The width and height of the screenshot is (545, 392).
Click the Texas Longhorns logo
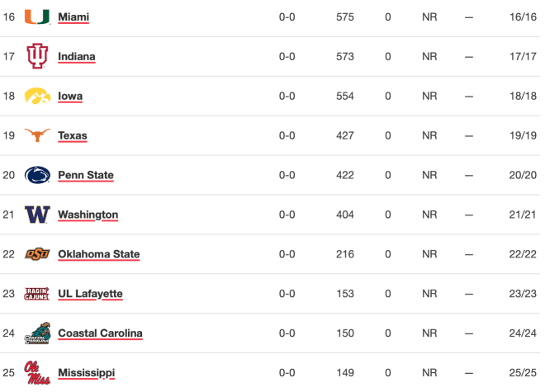click(x=37, y=135)
